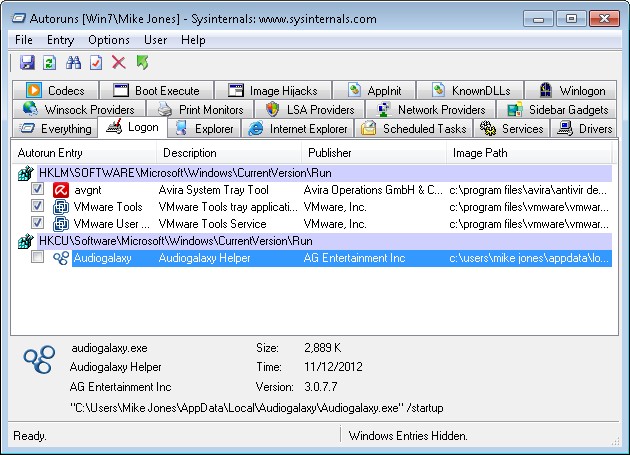The image size is (630, 455).
Task: Select the HKCU\Software...\Run key row
Action: (x=325, y=241)
